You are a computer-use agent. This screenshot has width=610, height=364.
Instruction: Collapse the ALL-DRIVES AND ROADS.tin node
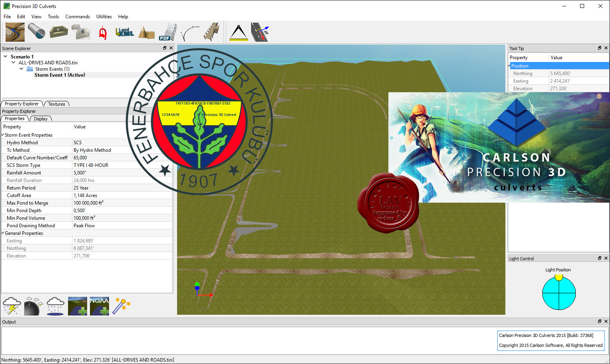click(x=14, y=62)
